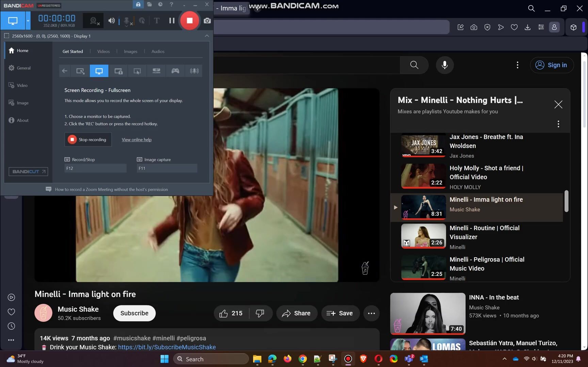Open the View online help link

click(x=137, y=139)
